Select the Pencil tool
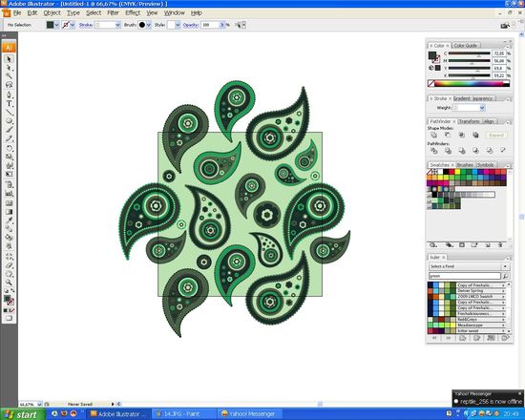 [9, 138]
